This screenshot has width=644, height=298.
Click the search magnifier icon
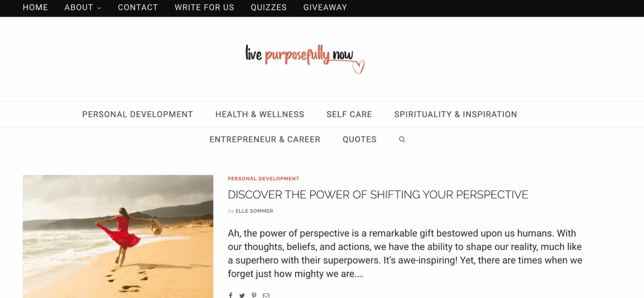402,139
